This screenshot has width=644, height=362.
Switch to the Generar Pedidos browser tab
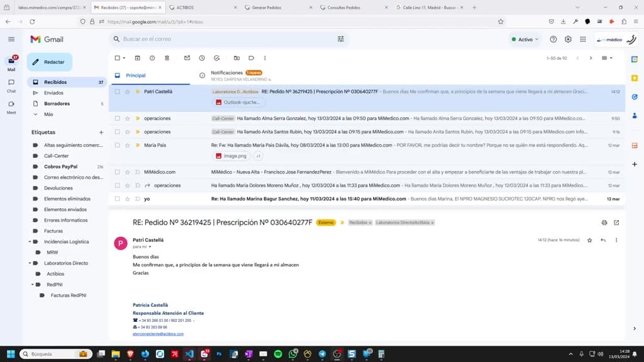tap(279, 8)
